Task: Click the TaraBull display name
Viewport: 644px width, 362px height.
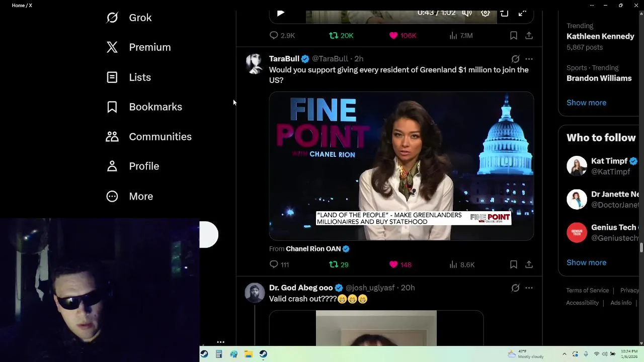Action: pos(284,59)
